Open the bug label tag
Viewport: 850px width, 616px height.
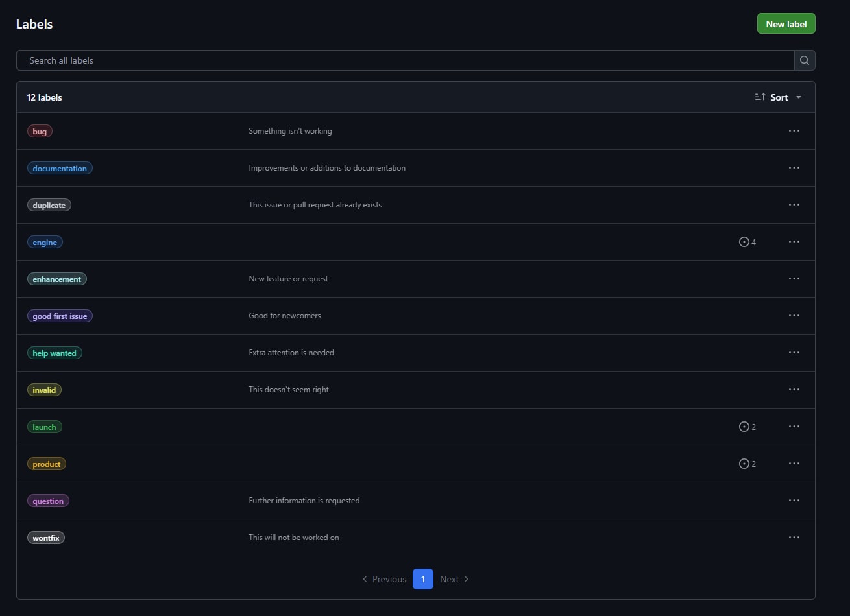pyautogui.click(x=40, y=132)
